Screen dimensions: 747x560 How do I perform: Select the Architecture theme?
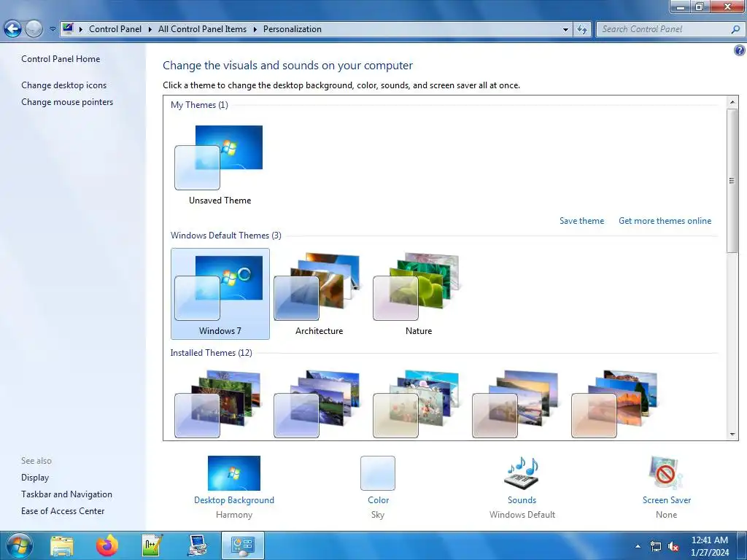[319, 294]
